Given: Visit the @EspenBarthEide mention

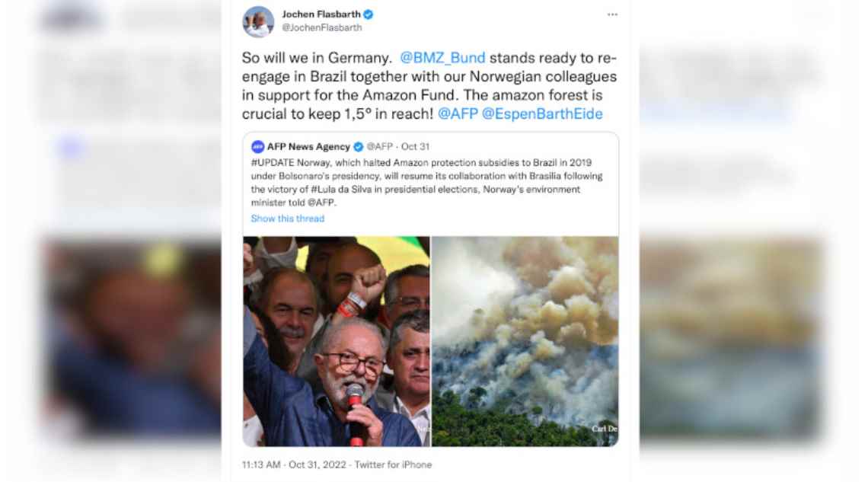Looking at the screenshot, I should pyautogui.click(x=542, y=113).
